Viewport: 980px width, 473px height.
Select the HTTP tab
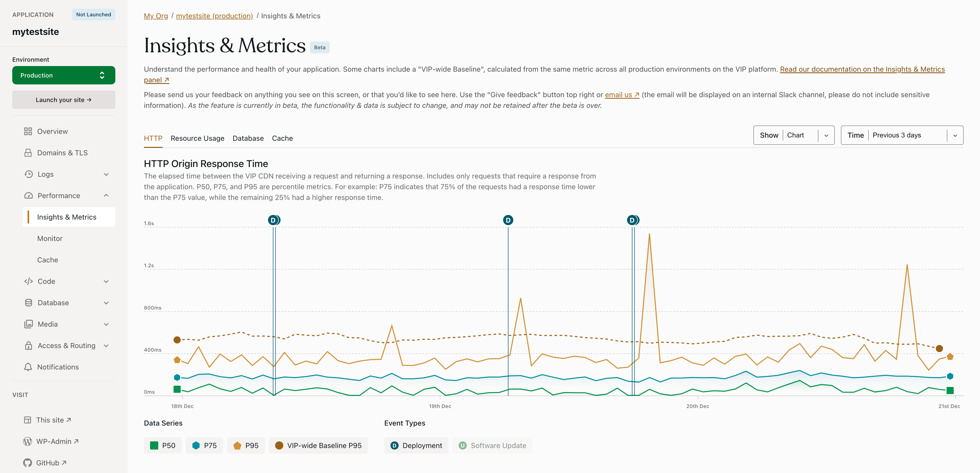pos(153,138)
